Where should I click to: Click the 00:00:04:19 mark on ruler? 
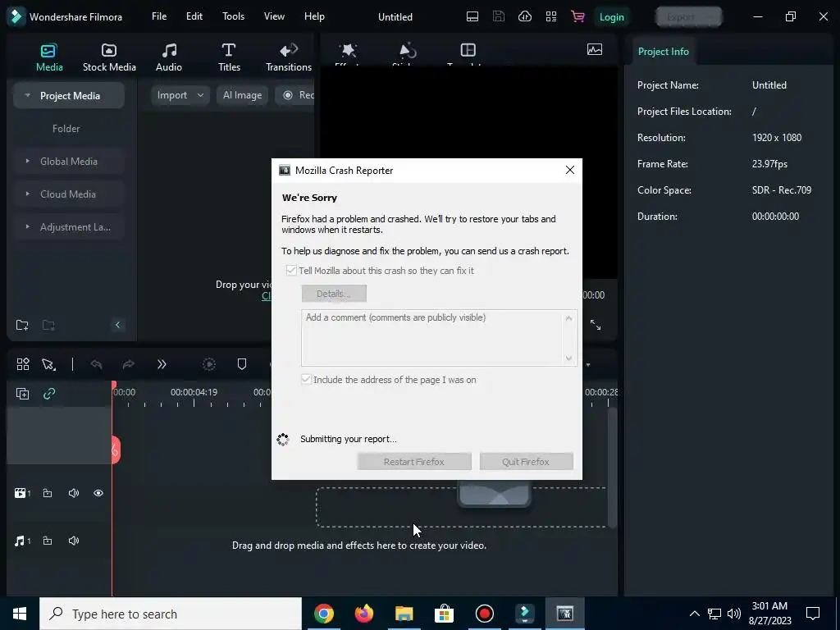pyautogui.click(x=194, y=392)
